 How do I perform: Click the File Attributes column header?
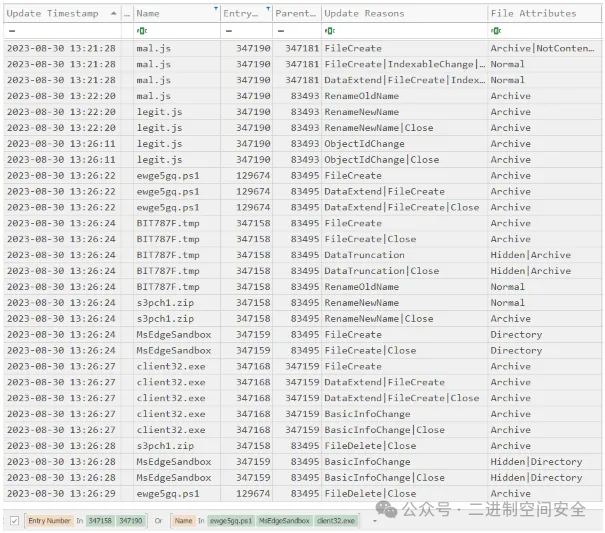click(533, 13)
